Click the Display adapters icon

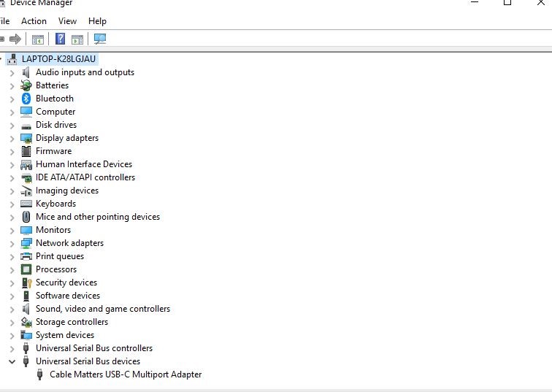pyautogui.click(x=26, y=138)
